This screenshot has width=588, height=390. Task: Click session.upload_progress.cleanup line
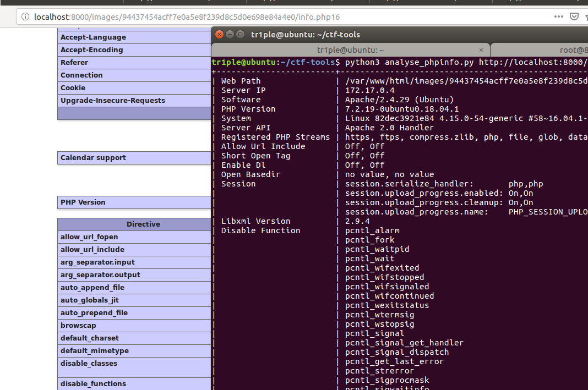[x=439, y=202]
